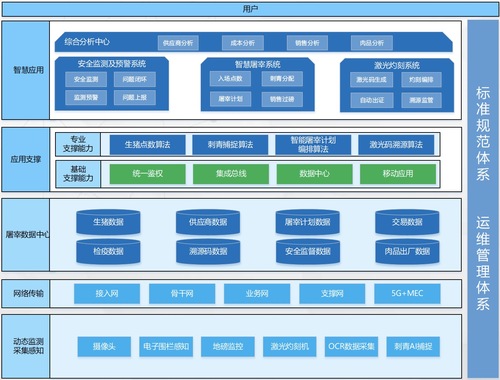500x380 pixels.
Task: Open the 激光码生成 module
Action: point(371,80)
